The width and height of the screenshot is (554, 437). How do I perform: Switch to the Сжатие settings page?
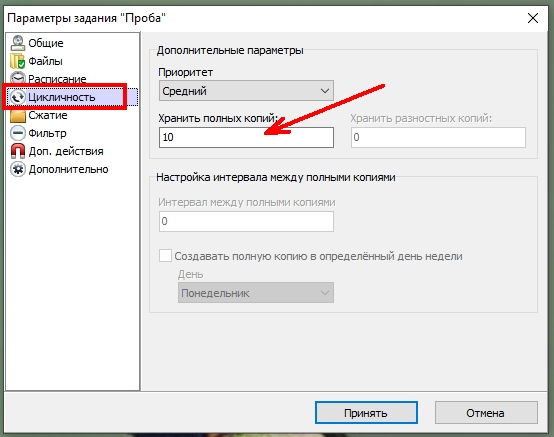point(48,115)
